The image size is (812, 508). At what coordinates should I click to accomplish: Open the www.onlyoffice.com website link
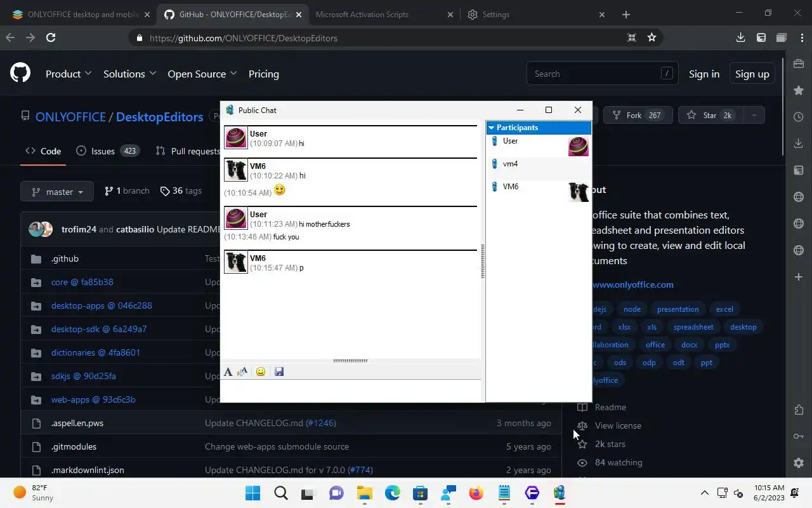633,284
